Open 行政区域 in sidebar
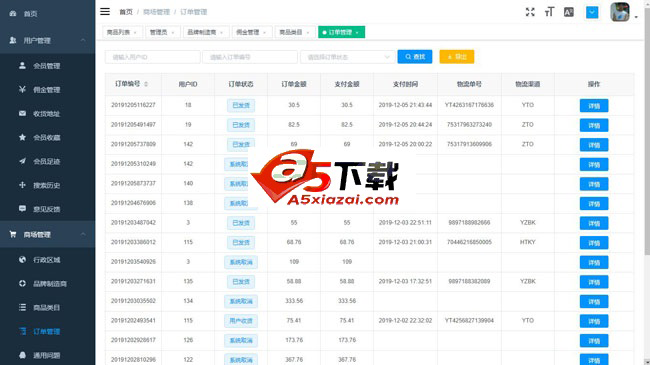This screenshot has height=365, width=650. 47,260
